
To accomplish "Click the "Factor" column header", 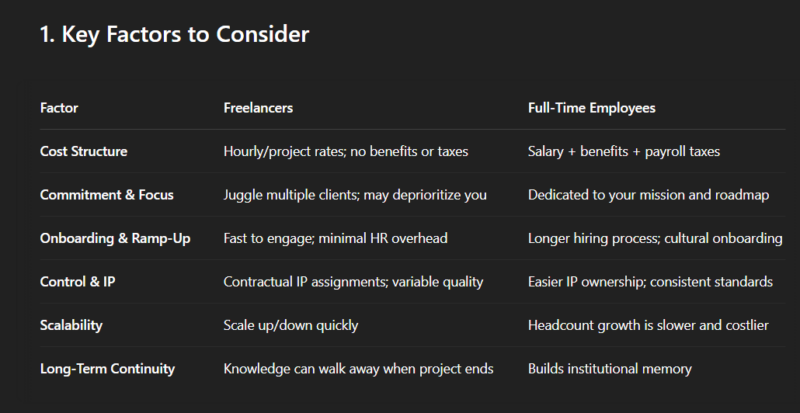I will click(59, 107).
